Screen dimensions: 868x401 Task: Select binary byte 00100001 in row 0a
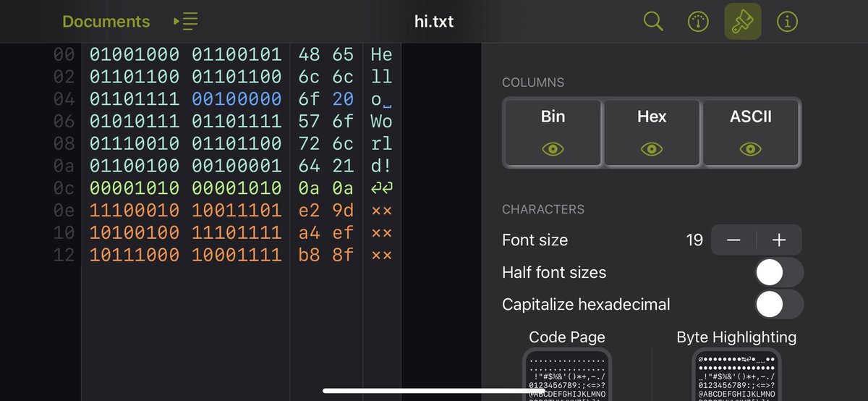coord(237,166)
